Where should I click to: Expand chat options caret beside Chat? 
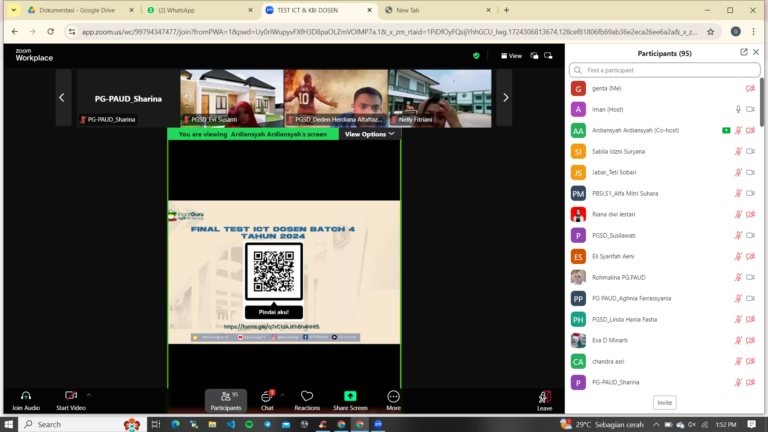282,395
